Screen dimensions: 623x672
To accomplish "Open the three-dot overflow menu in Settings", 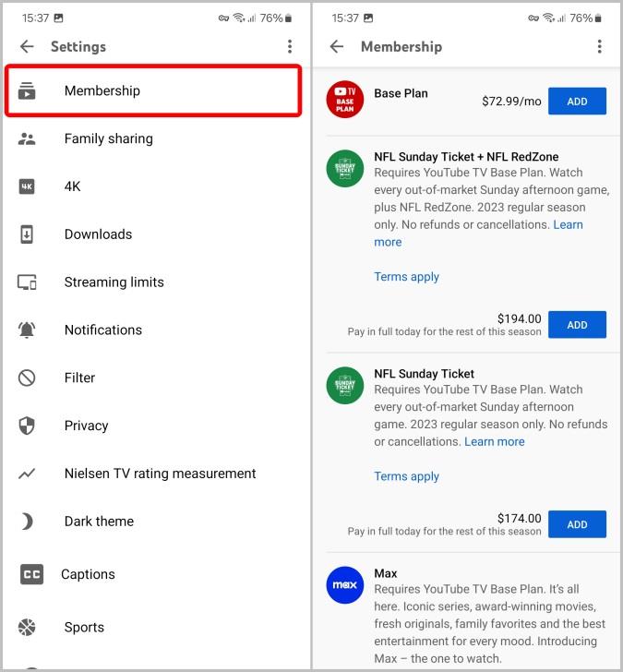I will [290, 46].
